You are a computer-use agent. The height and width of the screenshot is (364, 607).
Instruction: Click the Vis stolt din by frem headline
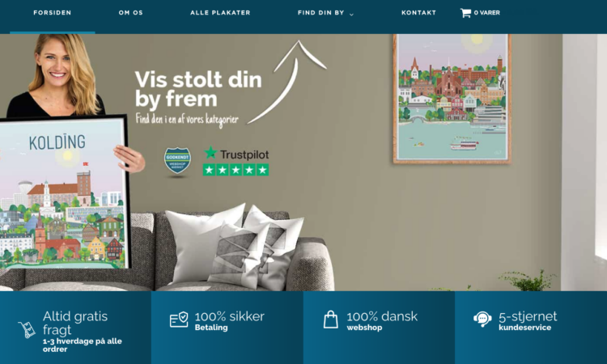198,89
